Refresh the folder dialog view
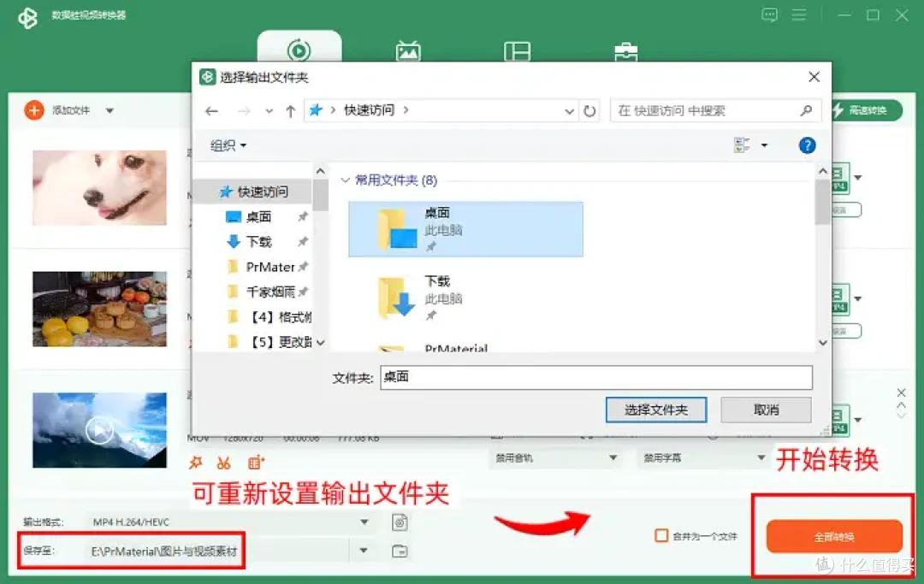This screenshot has width=924, height=584. (589, 110)
